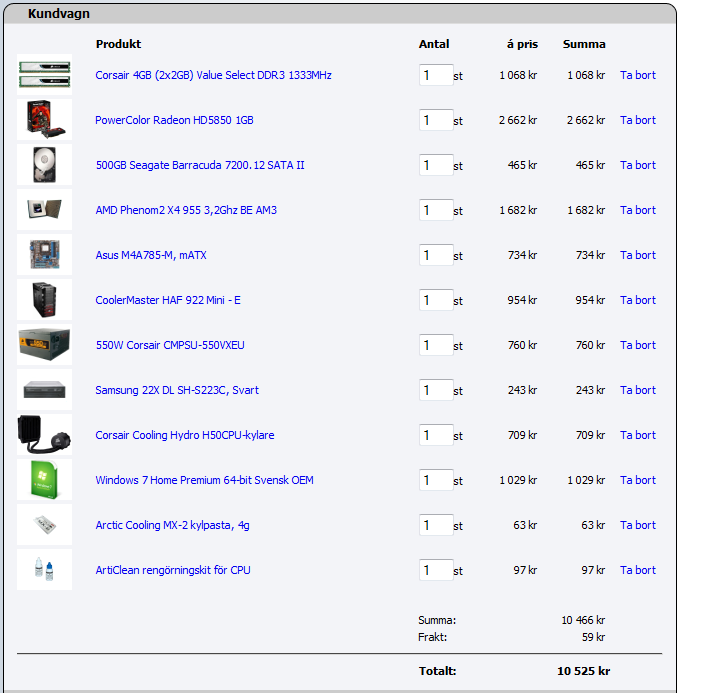Click the CoolerMaster HAF case thumbnail
Viewport: 719px width, 693px height.
44,300
